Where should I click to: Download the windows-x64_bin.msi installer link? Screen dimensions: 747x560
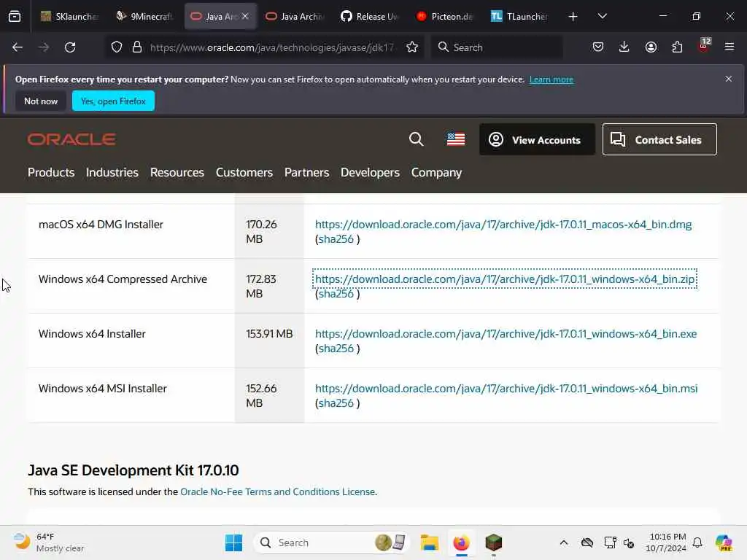506,389
